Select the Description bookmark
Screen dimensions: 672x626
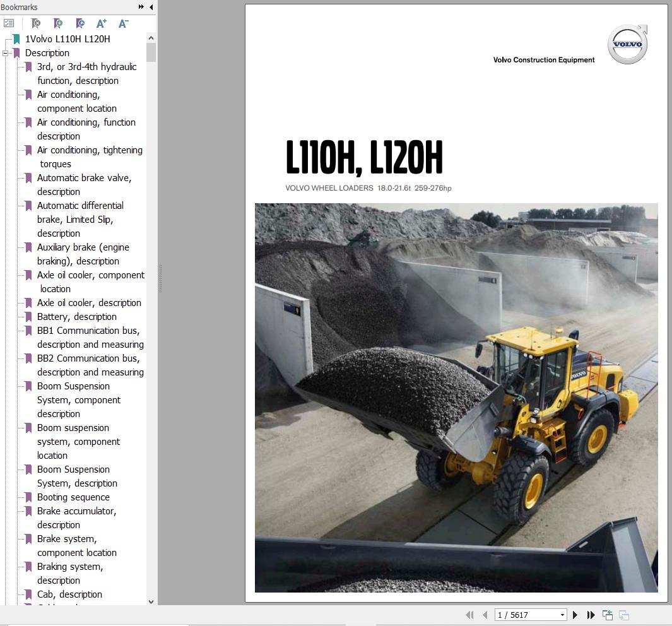(47, 53)
